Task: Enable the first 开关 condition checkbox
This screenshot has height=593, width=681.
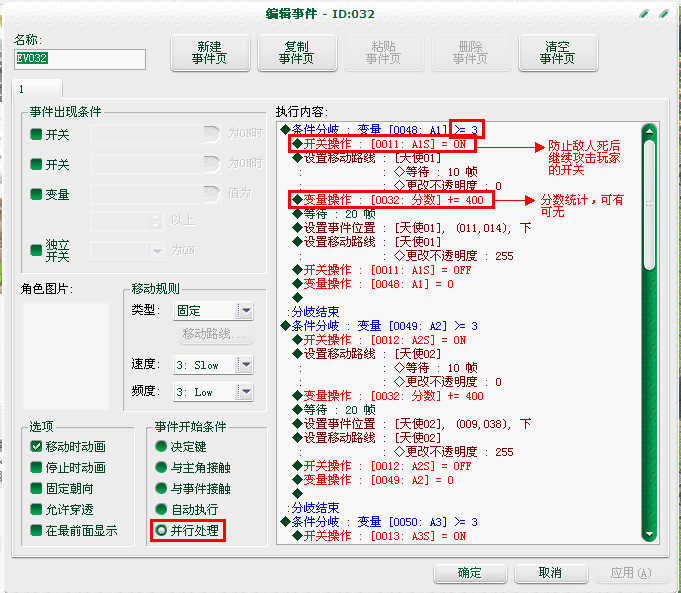Action: 36,134
